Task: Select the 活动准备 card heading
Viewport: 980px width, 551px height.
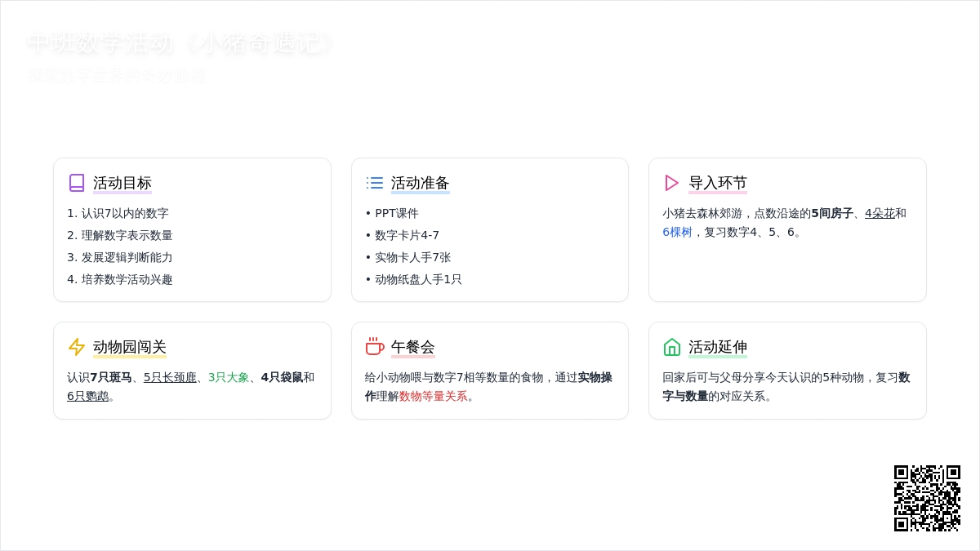Action: pos(421,183)
